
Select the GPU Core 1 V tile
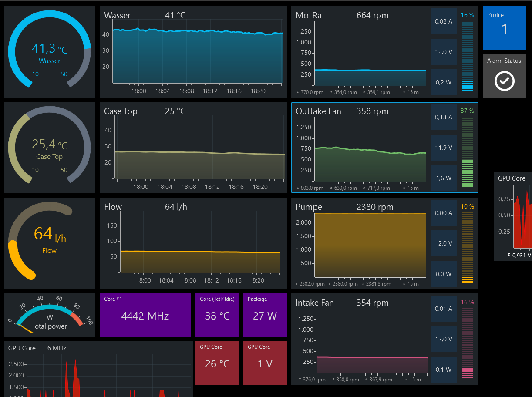click(x=265, y=363)
